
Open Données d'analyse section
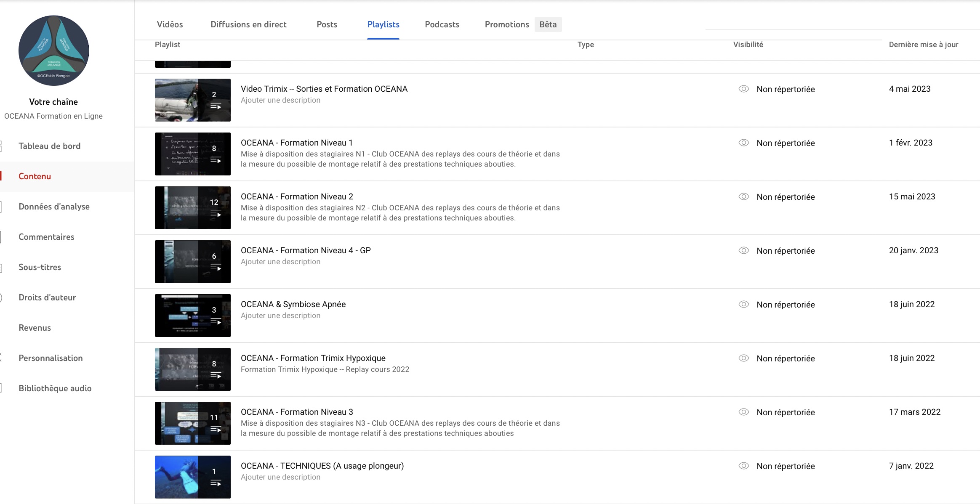point(54,207)
